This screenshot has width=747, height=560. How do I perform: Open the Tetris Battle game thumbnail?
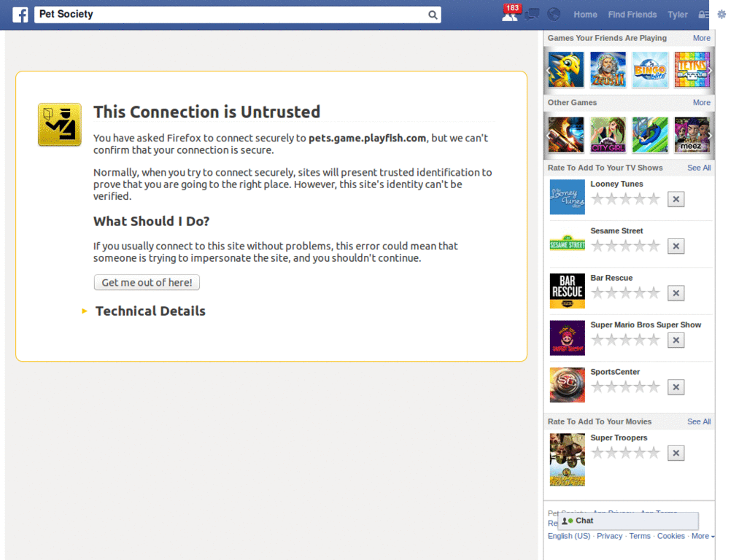pos(692,69)
